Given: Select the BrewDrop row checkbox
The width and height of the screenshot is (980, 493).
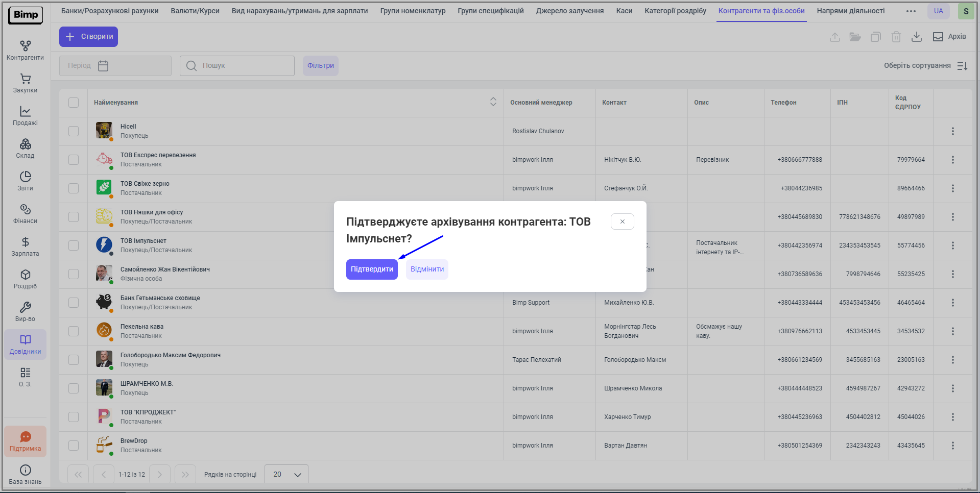Looking at the screenshot, I should (x=74, y=446).
